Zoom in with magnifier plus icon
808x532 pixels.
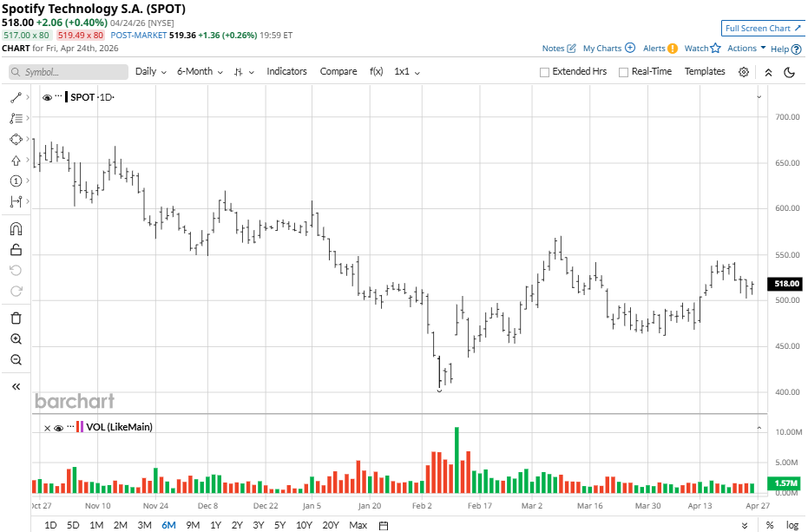click(x=16, y=339)
